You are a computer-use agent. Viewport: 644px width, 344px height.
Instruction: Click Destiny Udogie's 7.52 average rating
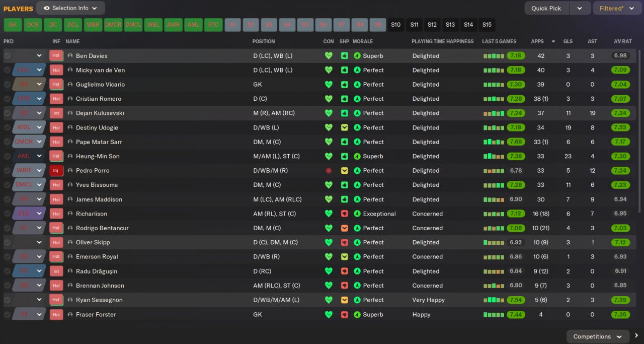[x=620, y=127]
